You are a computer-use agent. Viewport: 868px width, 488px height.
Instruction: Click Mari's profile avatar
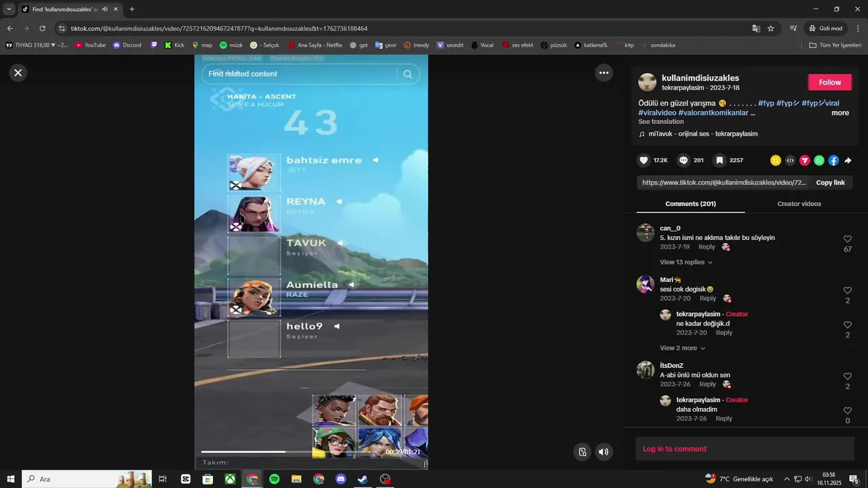646,284
